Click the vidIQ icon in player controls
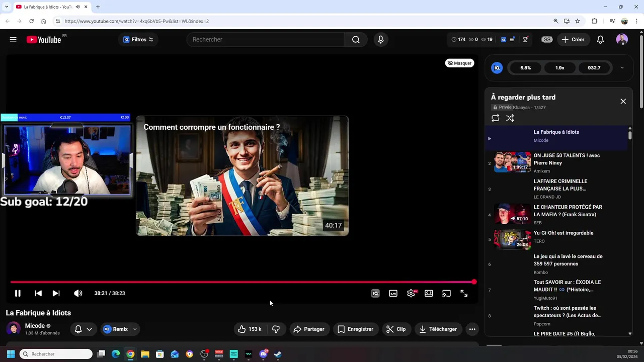 375,293
